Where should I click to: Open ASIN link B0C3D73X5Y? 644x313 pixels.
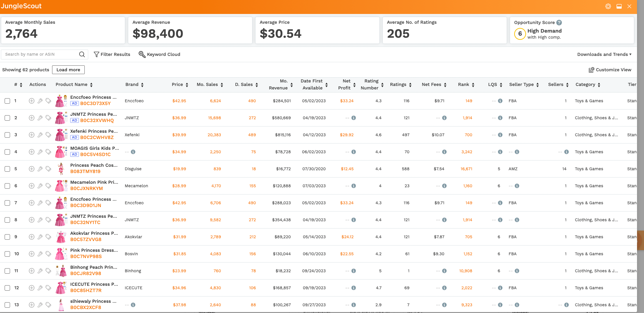pyautogui.click(x=95, y=104)
